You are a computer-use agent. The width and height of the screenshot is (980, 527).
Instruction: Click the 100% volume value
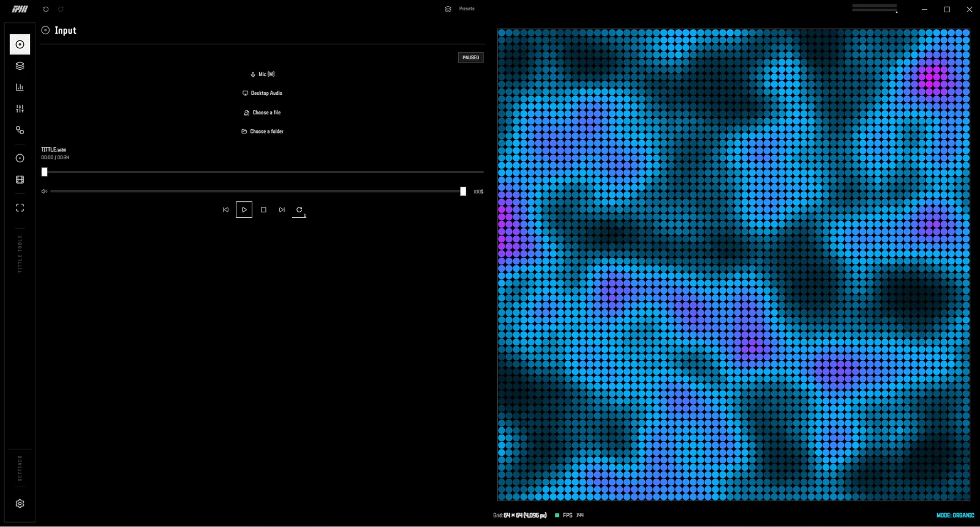pyautogui.click(x=478, y=192)
